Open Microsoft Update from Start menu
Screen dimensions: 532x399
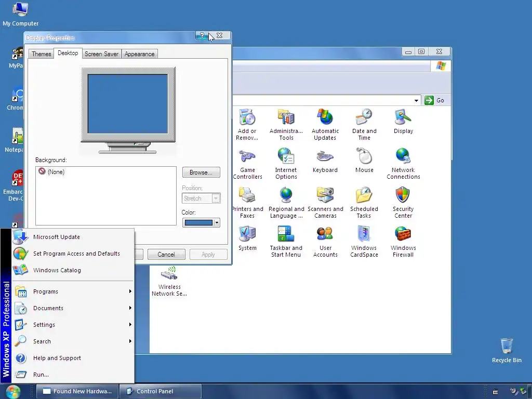coord(73,237)
